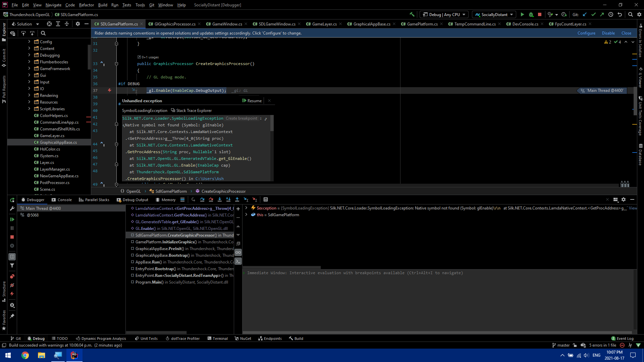Open the Debug | Any CPU configuration dropdown
Screen dimensions: 644x362
(x=444, y=14)
